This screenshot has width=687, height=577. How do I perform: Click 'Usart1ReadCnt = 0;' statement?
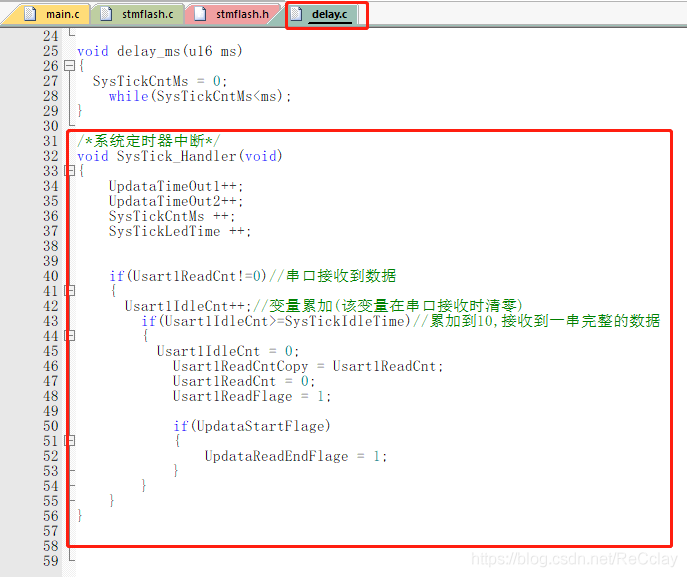click(244, 381)
